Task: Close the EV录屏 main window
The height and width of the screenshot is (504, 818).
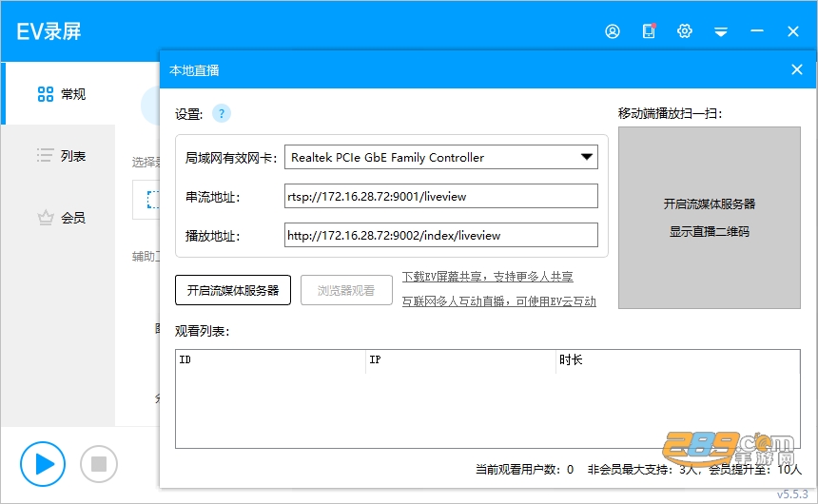Action: pyautogui.click(x=793, y=31)
